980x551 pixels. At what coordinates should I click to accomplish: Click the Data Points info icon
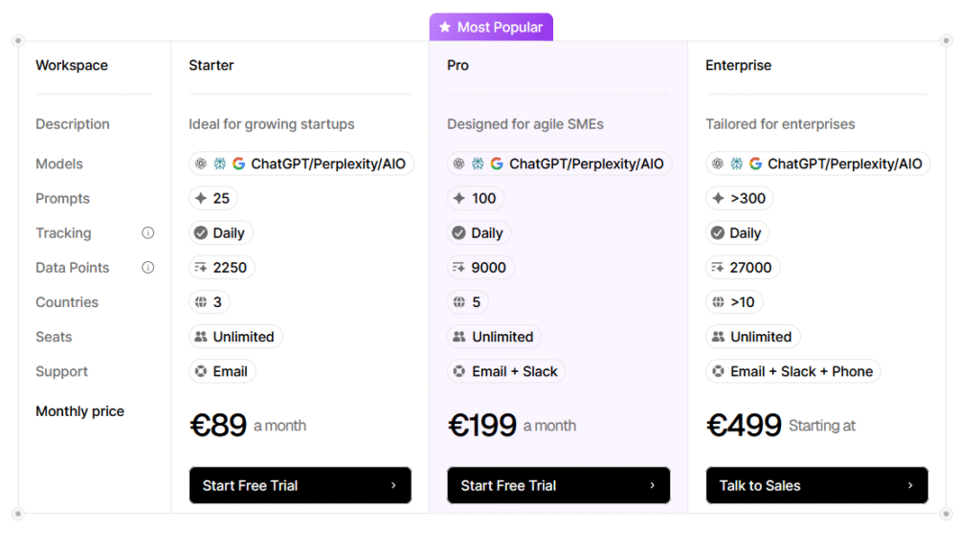[x=148, y=268]
